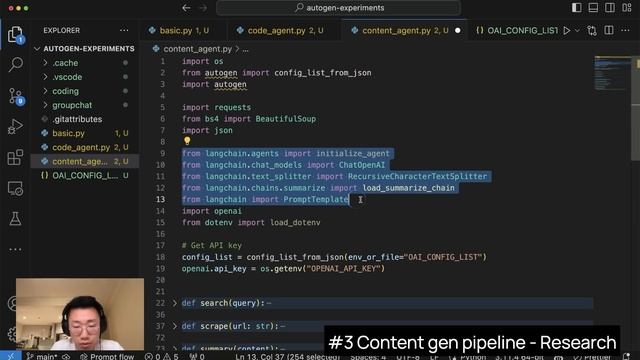Split editor right icon
The image size is (640, 360).
point(609,30)
